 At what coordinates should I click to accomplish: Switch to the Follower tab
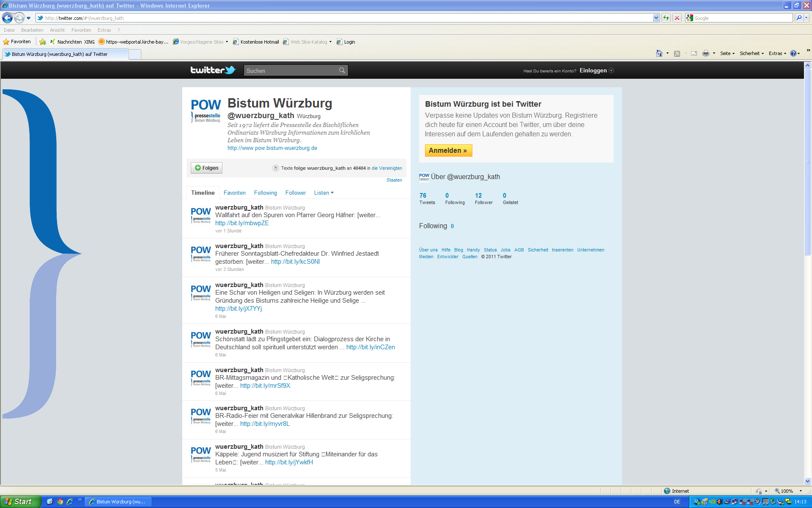coord(295,193)
